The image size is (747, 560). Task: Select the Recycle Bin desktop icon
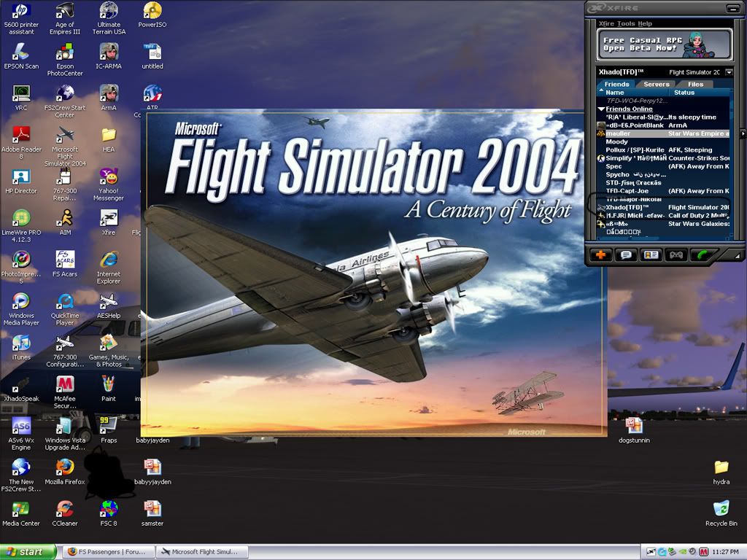tap(721, 513)
